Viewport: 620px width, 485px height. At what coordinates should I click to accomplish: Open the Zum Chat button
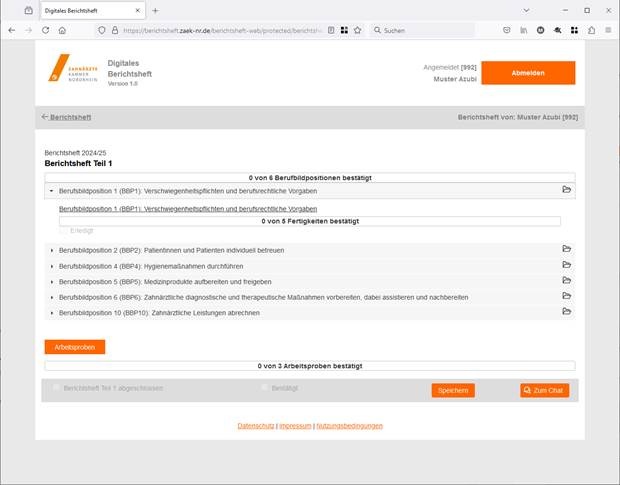[544, 391]
